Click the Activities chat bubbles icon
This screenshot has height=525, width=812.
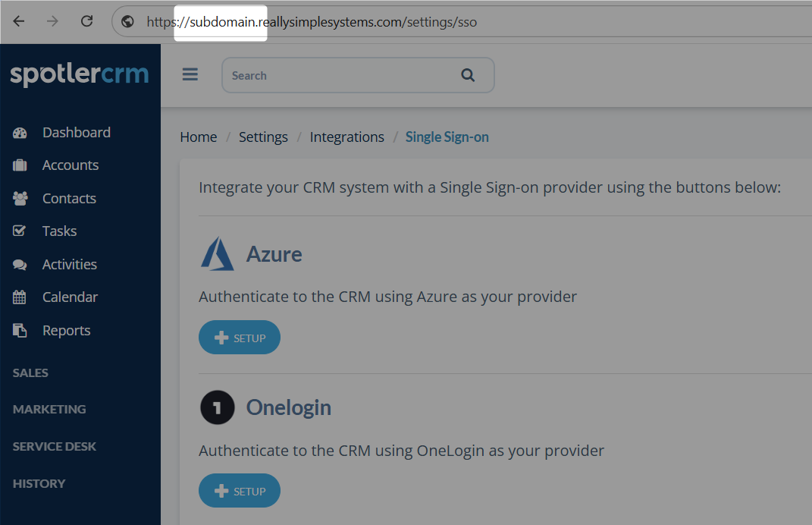pyautogui.click(x=20, y=265)
